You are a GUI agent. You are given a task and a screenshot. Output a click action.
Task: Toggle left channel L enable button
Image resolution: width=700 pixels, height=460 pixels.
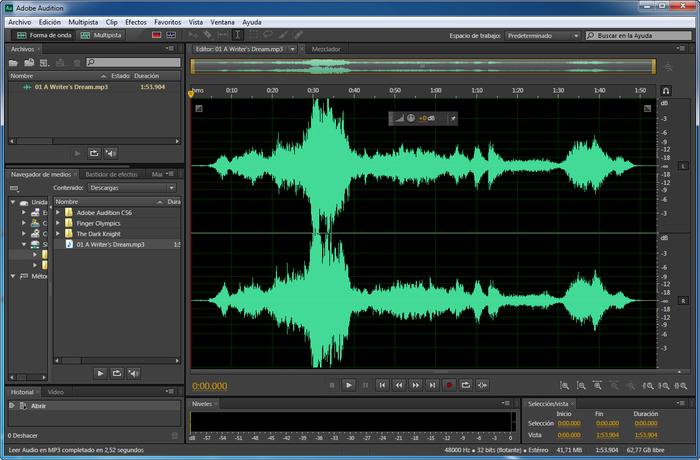click(x=683, y=166)
